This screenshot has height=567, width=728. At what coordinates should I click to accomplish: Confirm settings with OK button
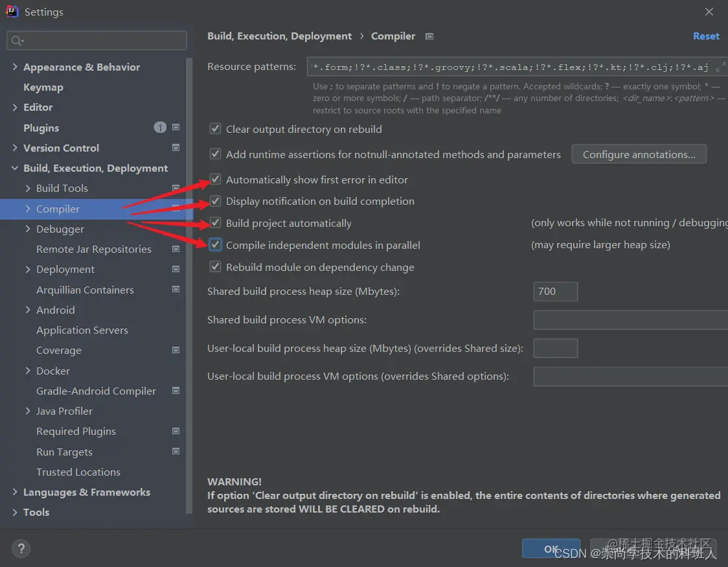551,548
